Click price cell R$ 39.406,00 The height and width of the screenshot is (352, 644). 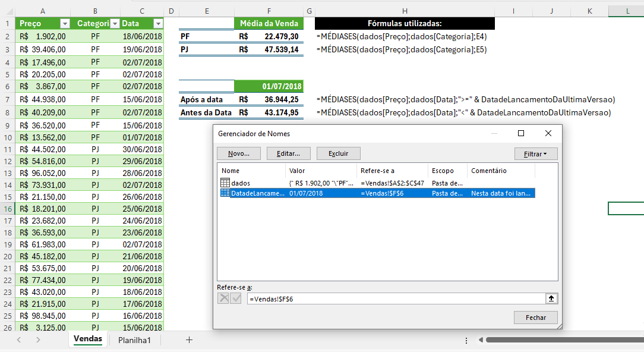pos(43,49)
